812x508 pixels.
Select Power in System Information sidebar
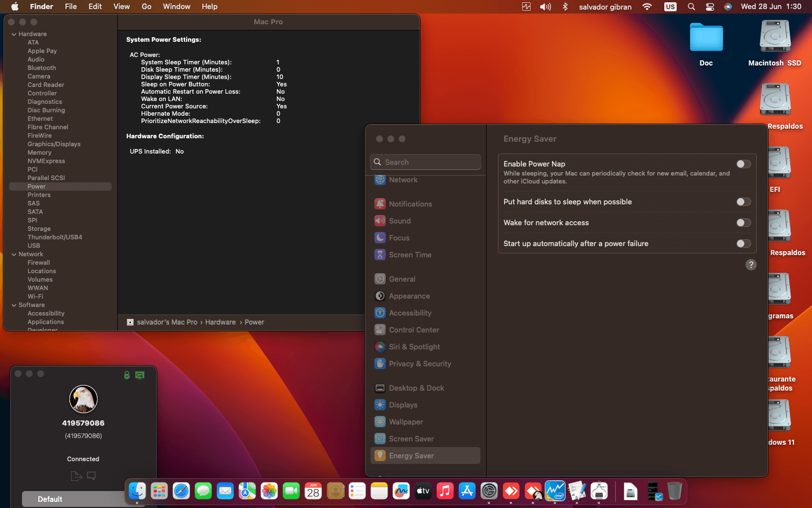click(60, 186)
